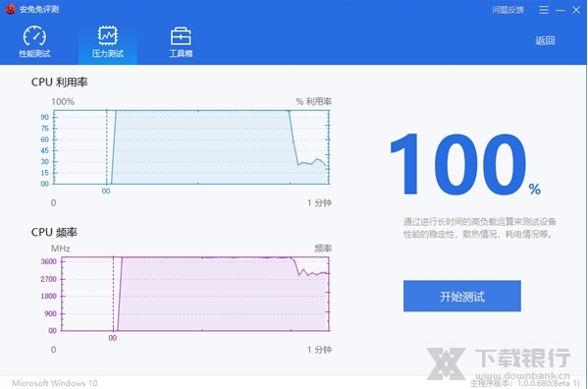
Task: Click the 100% label above usage graph
Action: (x=63, y=101)
